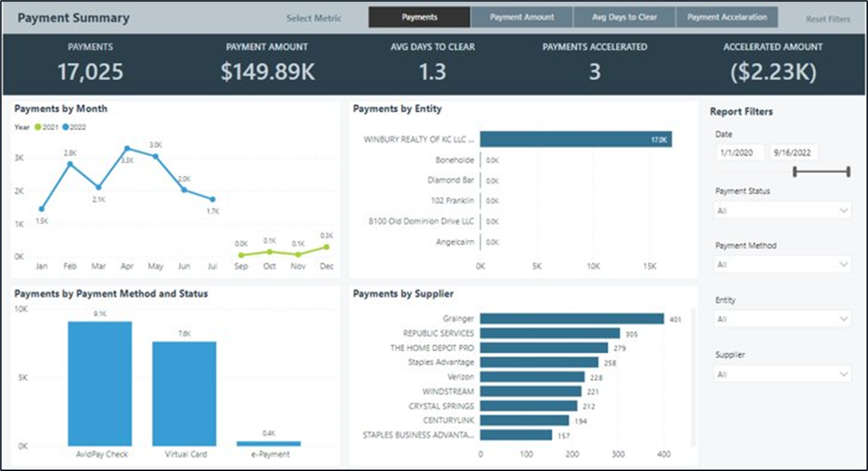The image size is (868, 471).
Task: Click the Angelcairn entity label
Action: (456, 242)
